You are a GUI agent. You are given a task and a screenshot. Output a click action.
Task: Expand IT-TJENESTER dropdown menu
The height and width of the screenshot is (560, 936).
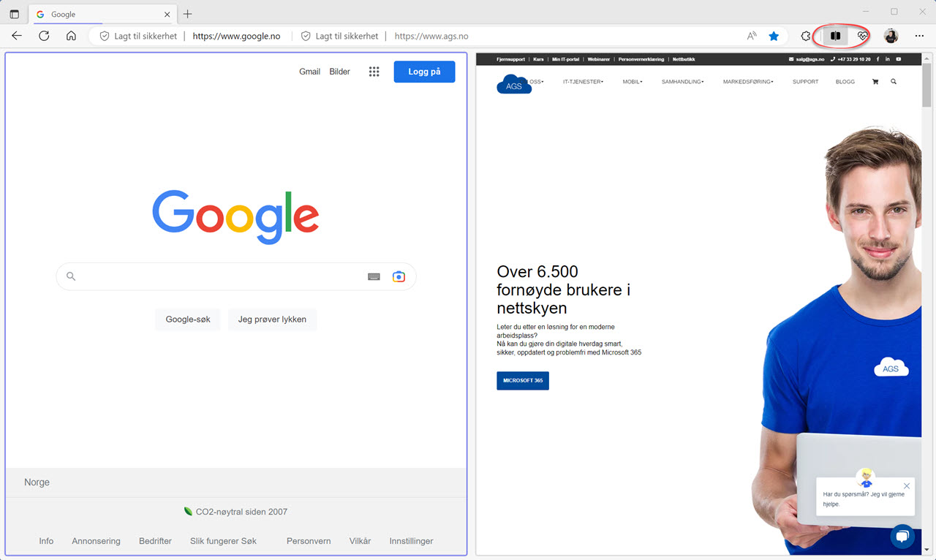click(x=583, y=82)
